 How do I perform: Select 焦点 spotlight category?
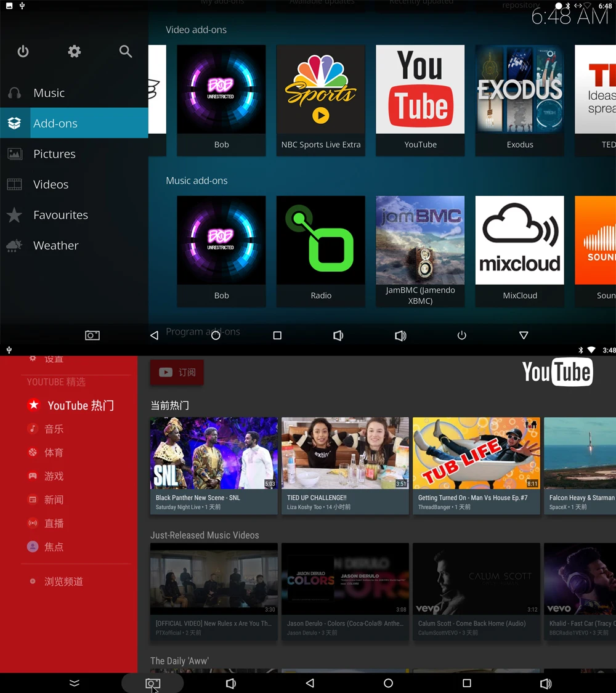point(46,547)
